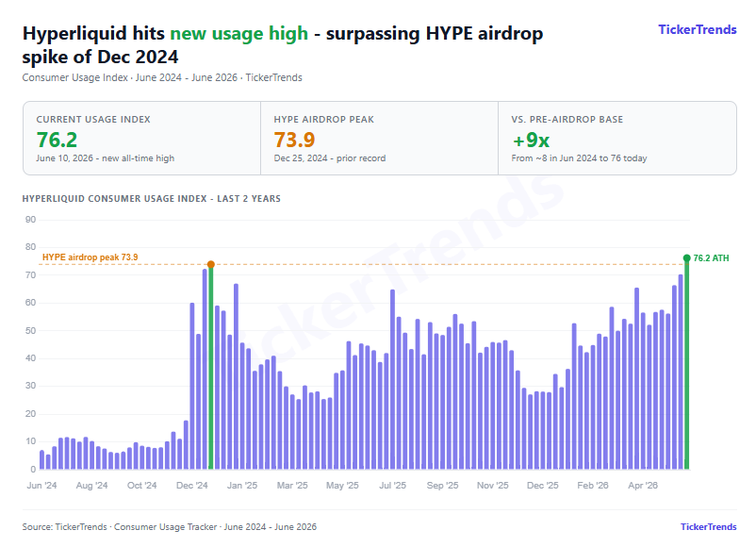Click the orange dot marking the airdrop peak
The height and width of the screenshot is (547, 756).
tap(211, 264)
